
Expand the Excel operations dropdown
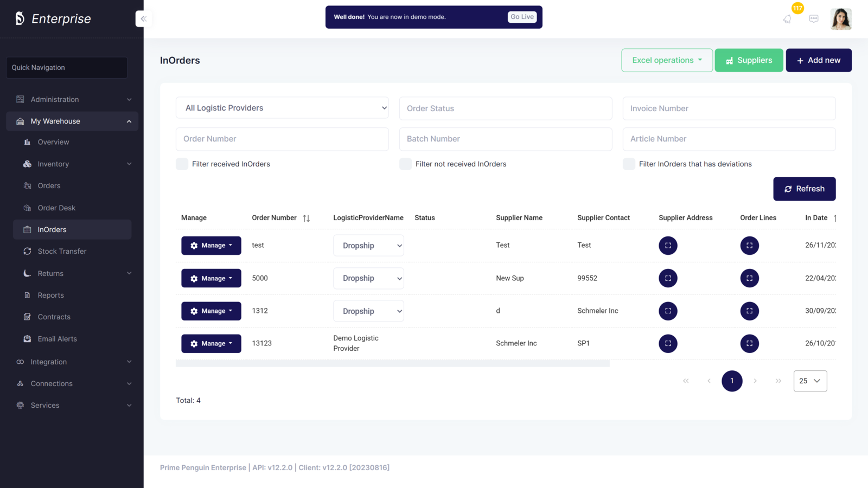click(667, 60)
